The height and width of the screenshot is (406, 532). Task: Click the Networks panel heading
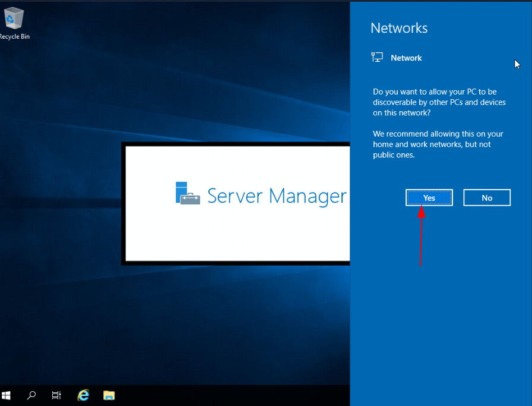399,28
